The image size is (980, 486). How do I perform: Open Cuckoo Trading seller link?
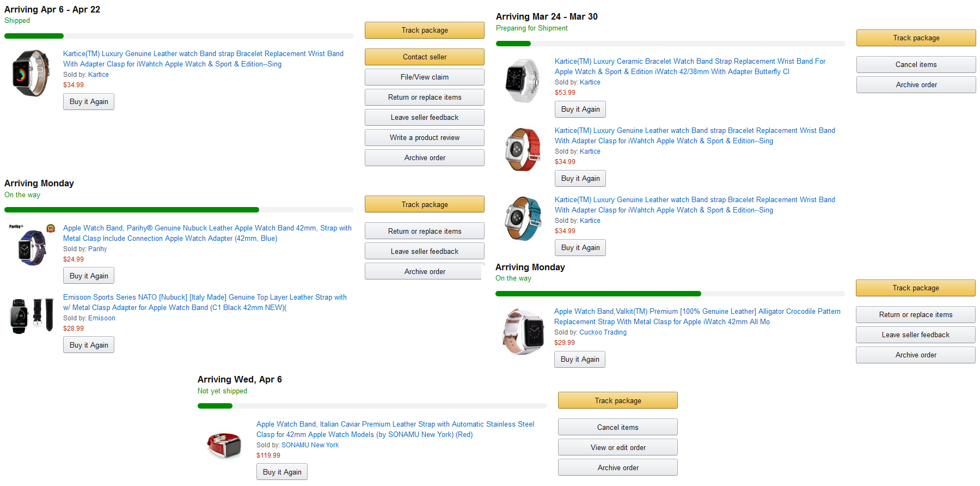point(603,332)
